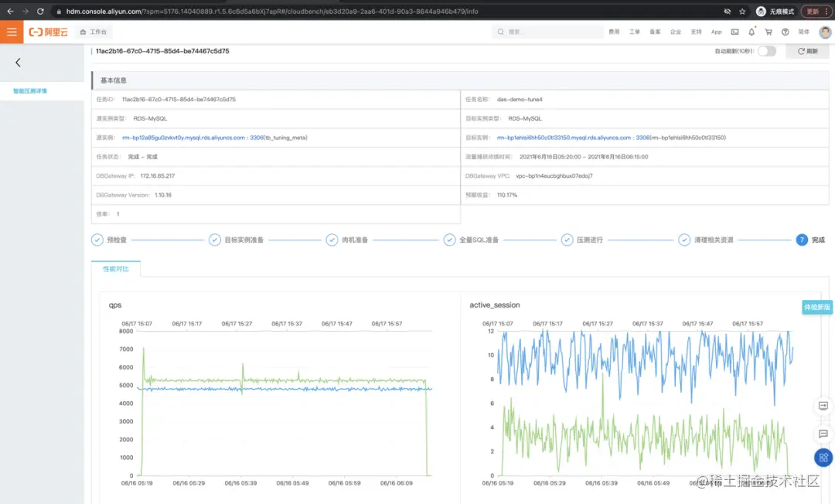
Task: Open the App menu item
Action: 716,32
